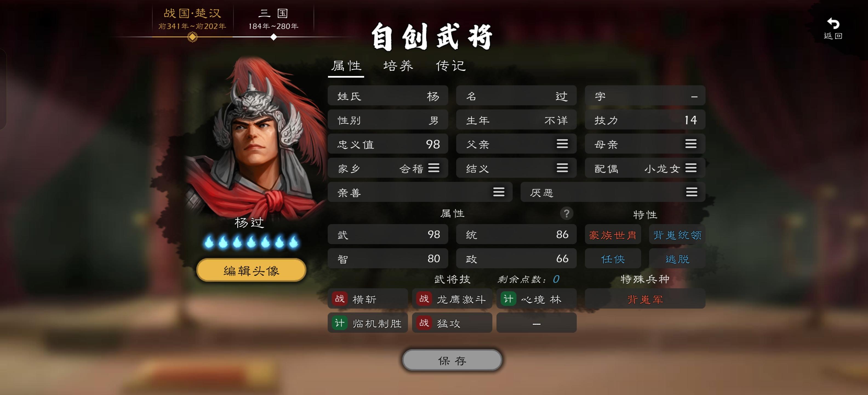Click the 编辑头像 button

click(251, 270)
